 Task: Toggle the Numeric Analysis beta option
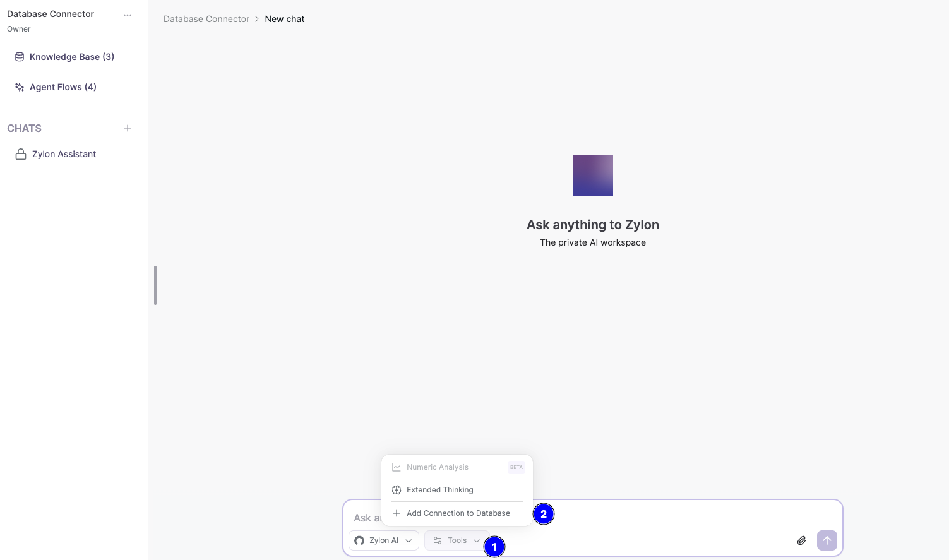[438, 467]
